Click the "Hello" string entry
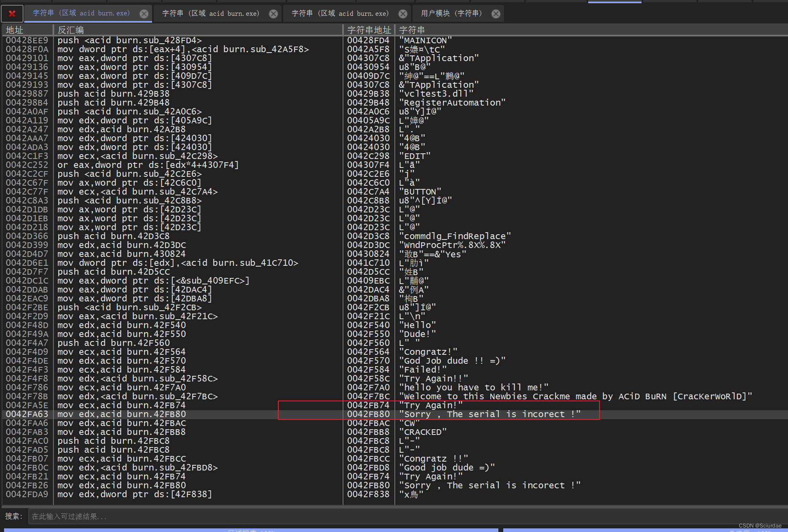This screenshot has height=532, width=788. pos(417,325)
